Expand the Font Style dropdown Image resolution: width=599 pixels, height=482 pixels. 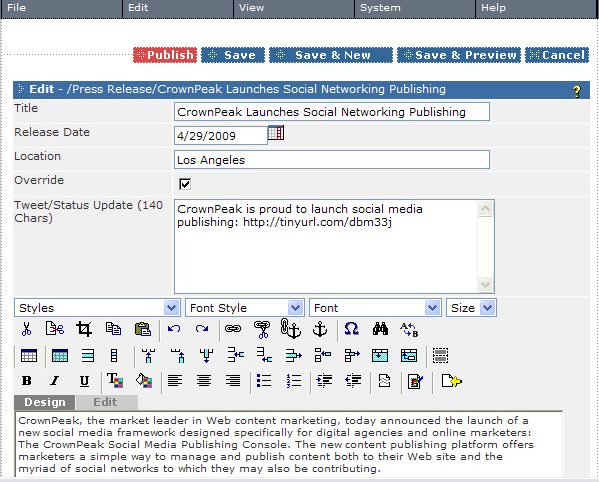tap(295, 307)
